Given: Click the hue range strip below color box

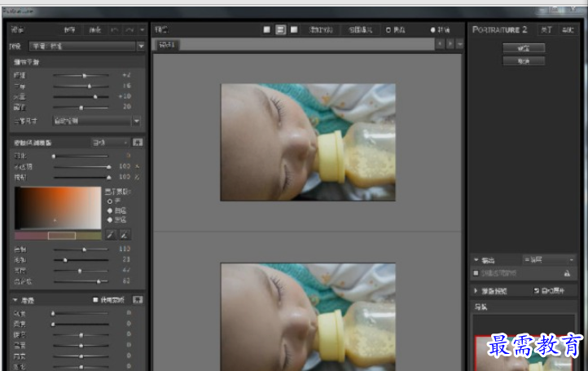Looking at the screenshot, I should pos(58,236).
